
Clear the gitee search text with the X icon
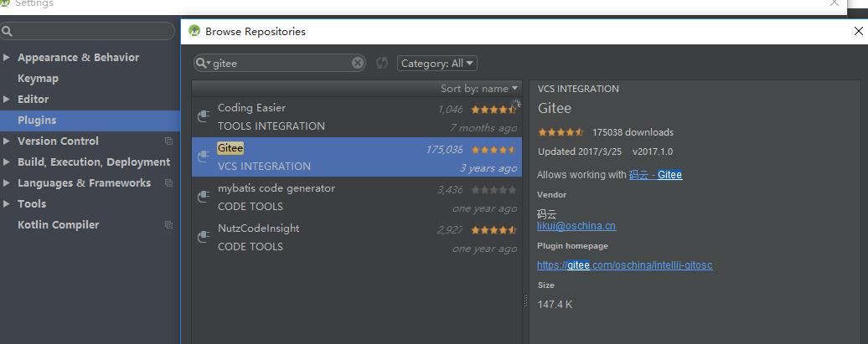pos(358,63)
